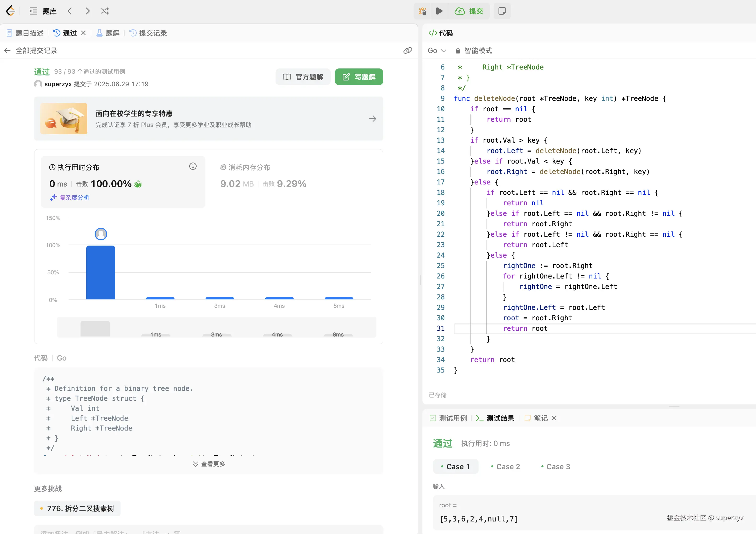Viewport: 756px width, 534px height.
Task: Open the 复杂度分析 link
Action: [70, 198]
